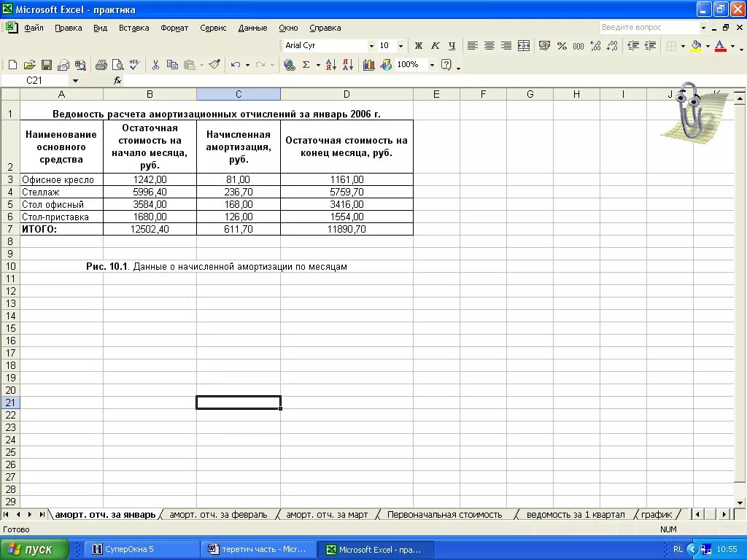
Task: Open the font size 10 dropdown
Action: pyautogui.click(x=400, y=46)
